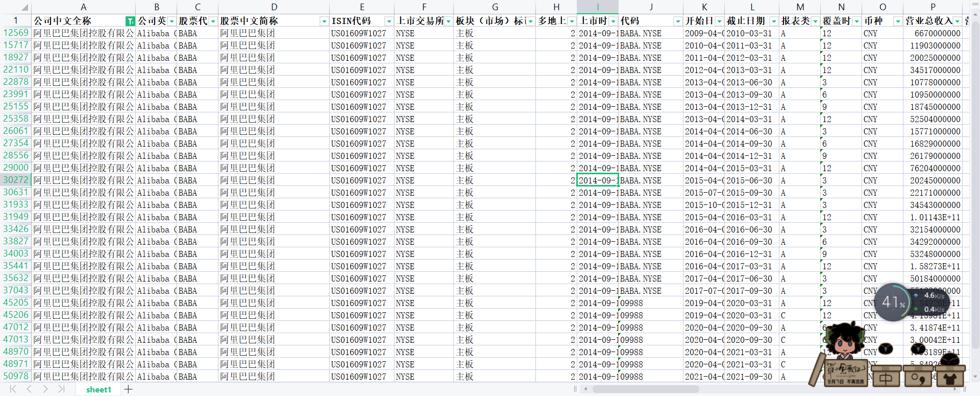
Task: Open filter dropdown for 板块 column
Action: pyautogui.click(x=531, y=21)
